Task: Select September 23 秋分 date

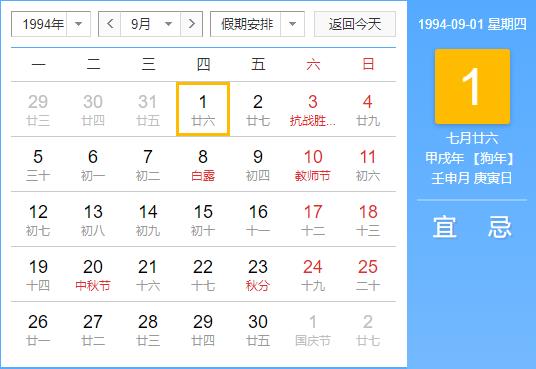Action: click(258, 274)
